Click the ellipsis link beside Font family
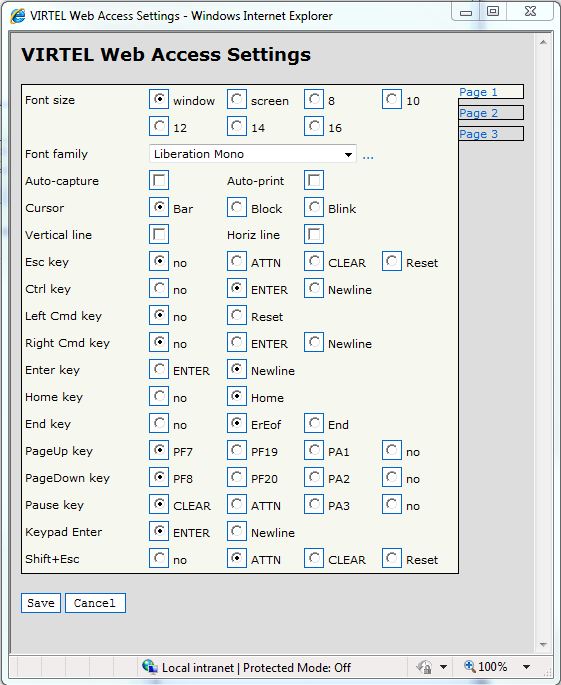561x685 pixels. coord(368,156)
